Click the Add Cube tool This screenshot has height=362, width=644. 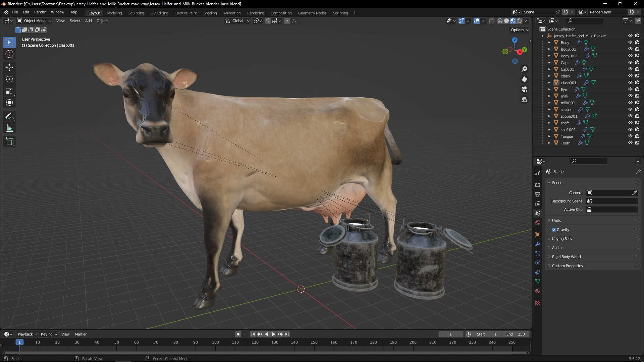click(x=9, y=141)
